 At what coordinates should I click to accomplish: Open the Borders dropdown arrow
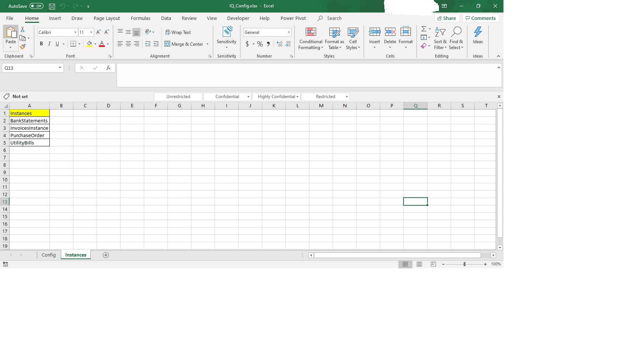coord(79,44)
